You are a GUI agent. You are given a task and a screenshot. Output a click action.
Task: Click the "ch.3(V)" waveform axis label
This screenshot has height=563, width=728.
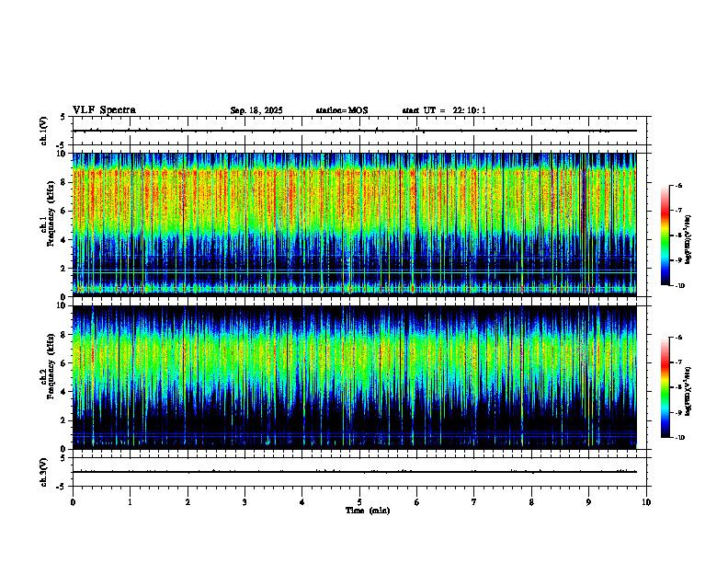pyautogui.click(x=44, y=472)
